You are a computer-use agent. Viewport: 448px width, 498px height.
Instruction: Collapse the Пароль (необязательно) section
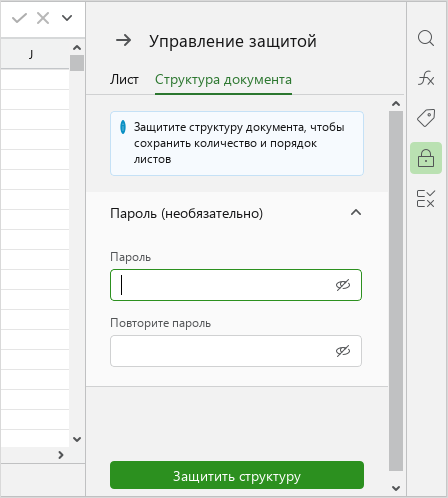(x=356, y=212)
